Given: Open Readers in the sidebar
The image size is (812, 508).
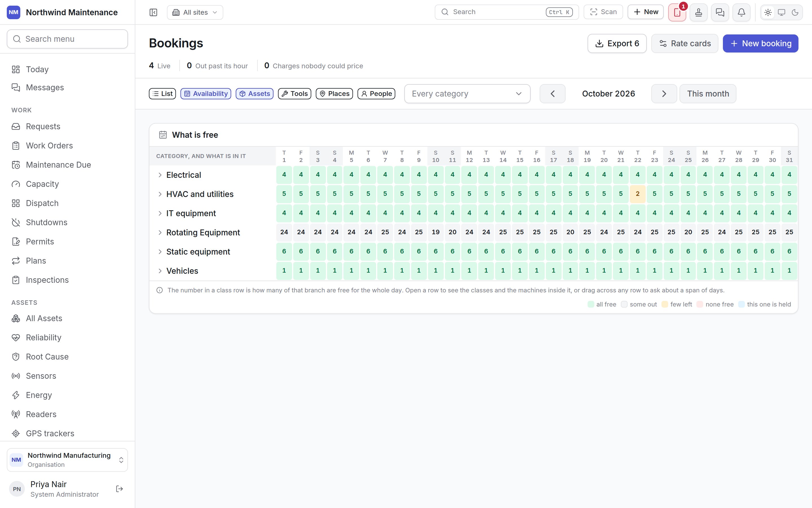Looking at the screenshot, I should 67,414.
